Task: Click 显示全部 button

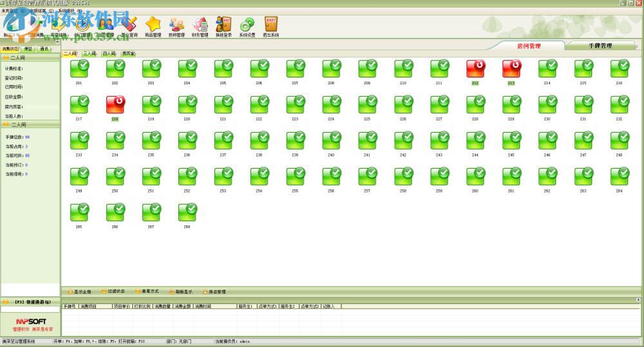Action: click(x=79, y=292)
